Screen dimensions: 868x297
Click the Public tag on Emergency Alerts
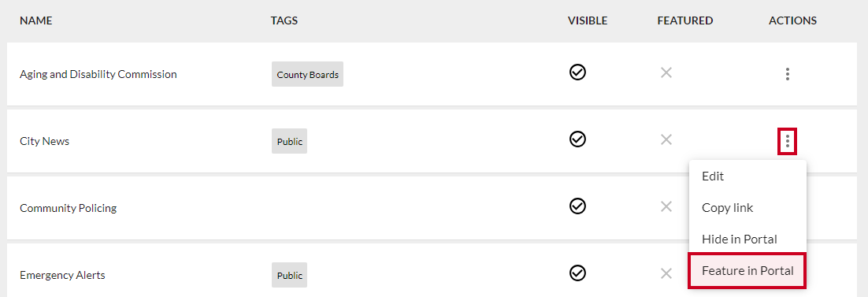(290, 276)
